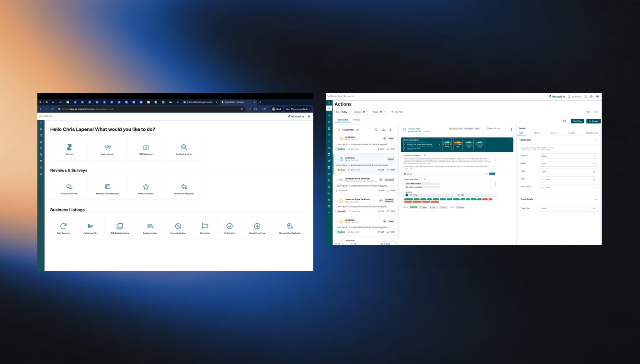Open the Moderate Reviews star card
The image size is (640, 364).
[x=146, y=188]
